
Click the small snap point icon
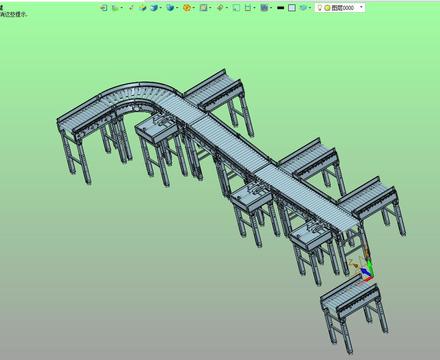pos(131,8)
